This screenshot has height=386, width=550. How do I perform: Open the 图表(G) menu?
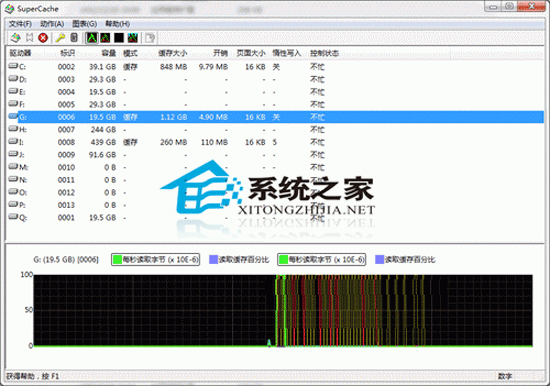85,24
